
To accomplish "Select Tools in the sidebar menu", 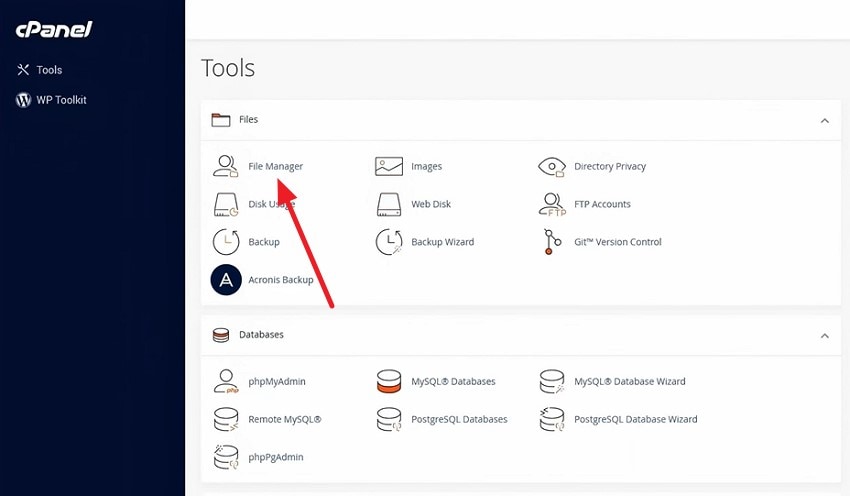I will point(49,70).
